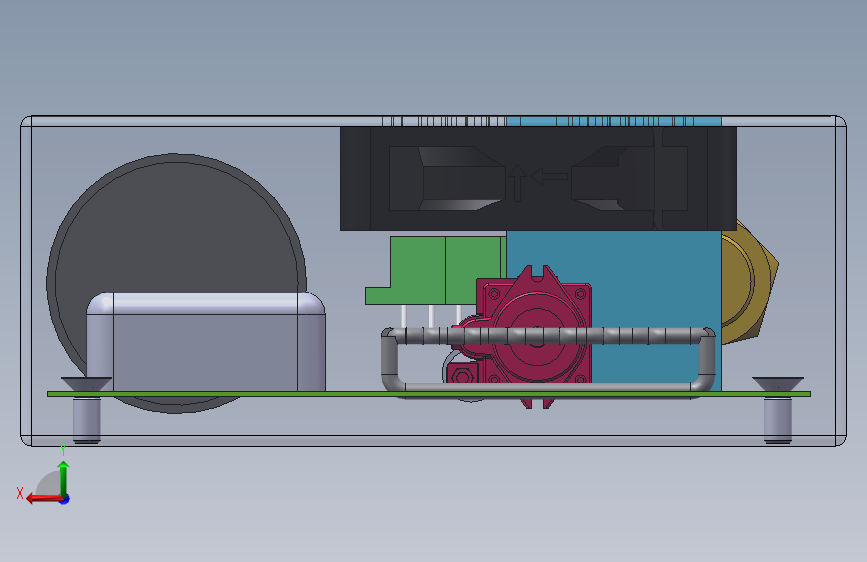867x562 pixels.
Task: Click the left countersunk screw head
Action: pyautogui.click(x=86, y=384)
